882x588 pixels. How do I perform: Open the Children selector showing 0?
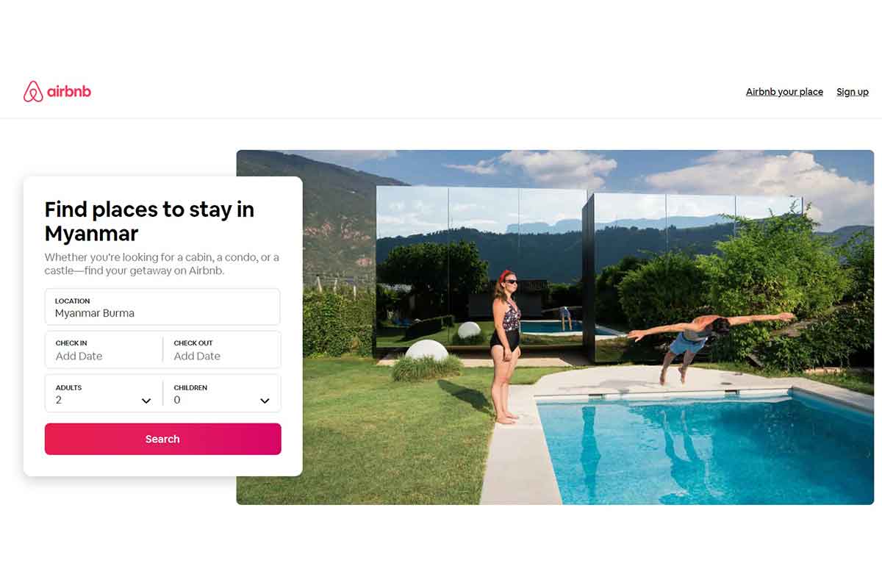pos(222,393)
